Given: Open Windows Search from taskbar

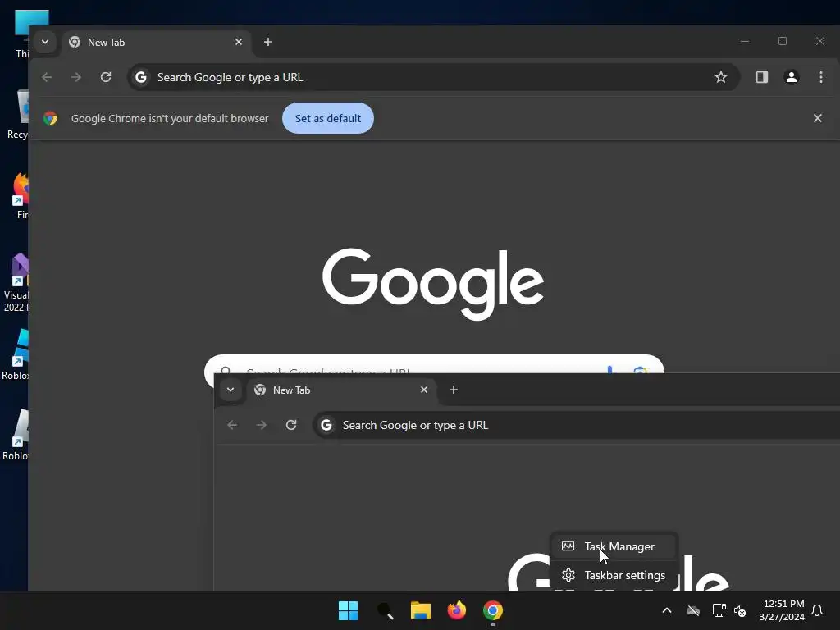Looking at the screenshot, I should [x=385, y=610].
